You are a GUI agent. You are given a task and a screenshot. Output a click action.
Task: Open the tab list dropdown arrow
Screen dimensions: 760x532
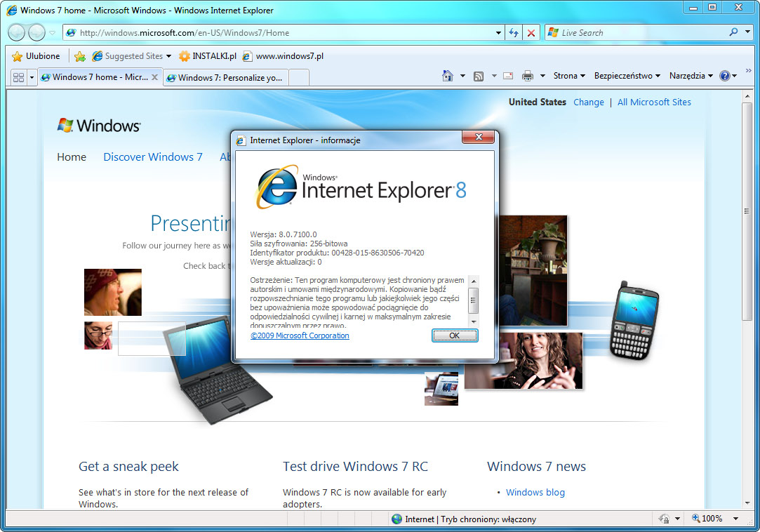coord(32,78)
